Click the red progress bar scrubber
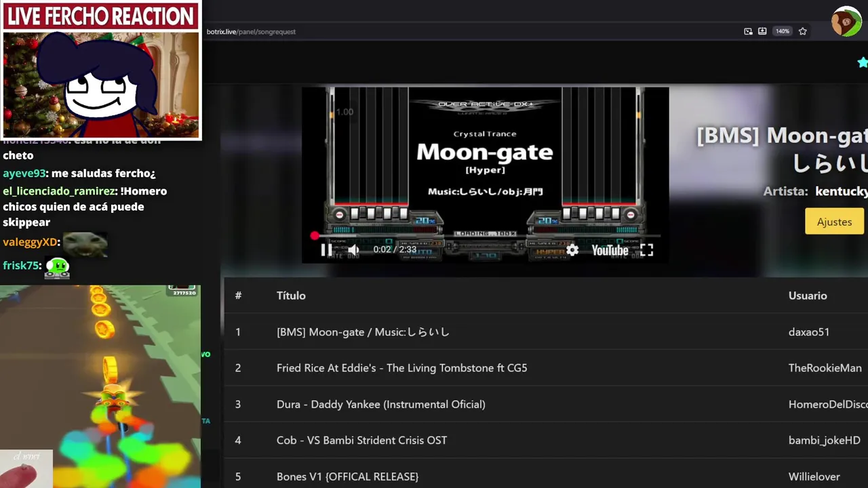The height and width of the screenshot is (488, 868). (315, 236)
